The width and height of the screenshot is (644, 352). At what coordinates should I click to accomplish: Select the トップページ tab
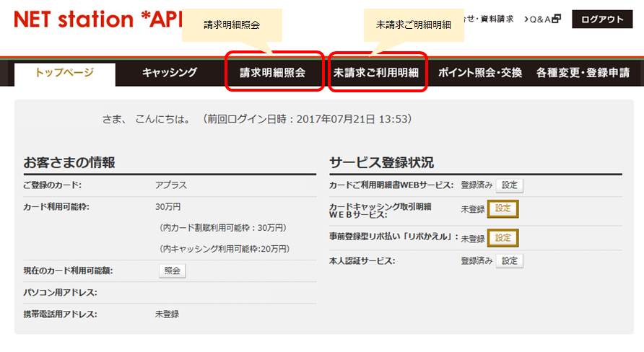tap(64, 73)
